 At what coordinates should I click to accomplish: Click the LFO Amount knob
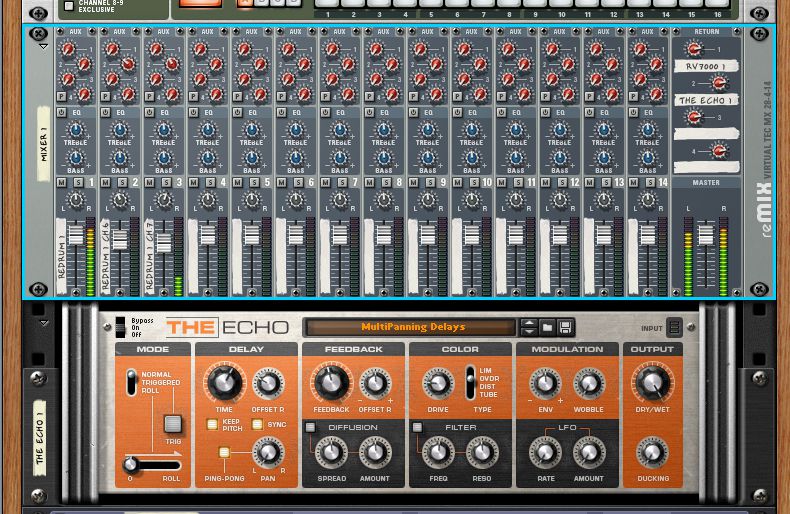click(x=588, y=453)
